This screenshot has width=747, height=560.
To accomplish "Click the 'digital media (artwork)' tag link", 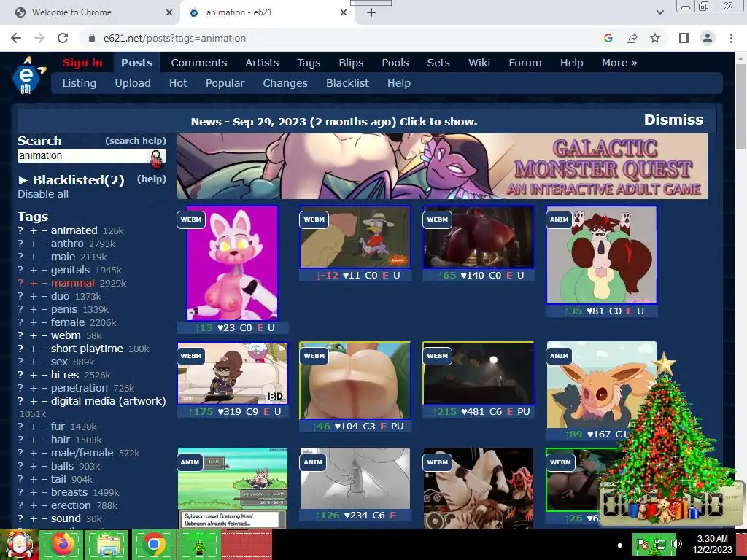I will tap(108, 402).
